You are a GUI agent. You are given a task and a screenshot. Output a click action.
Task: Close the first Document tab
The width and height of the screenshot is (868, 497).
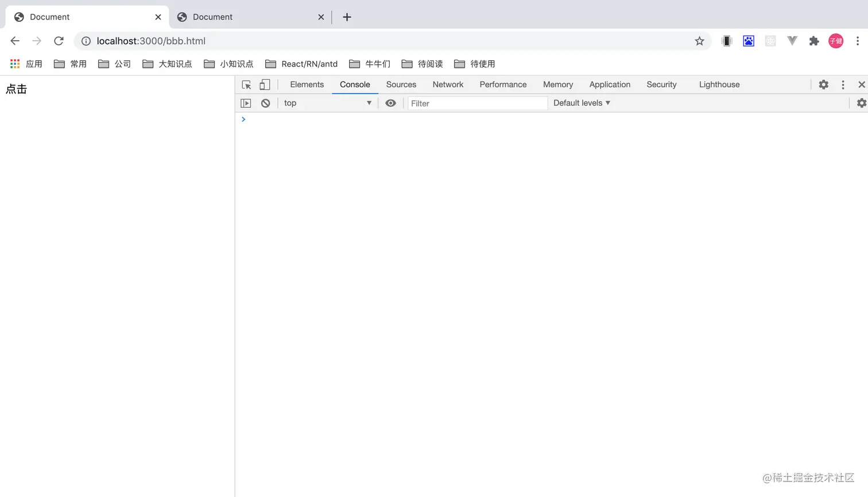(x=158, y=17)
